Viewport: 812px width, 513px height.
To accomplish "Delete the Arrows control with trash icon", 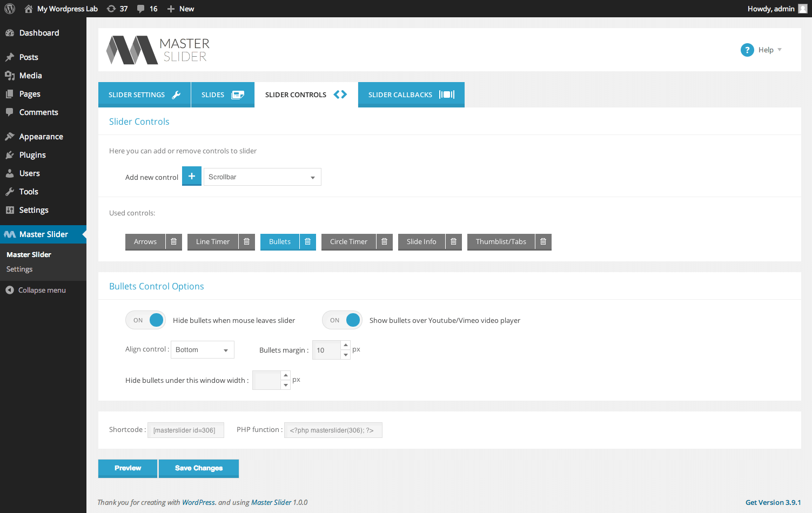I will [174, 242].
